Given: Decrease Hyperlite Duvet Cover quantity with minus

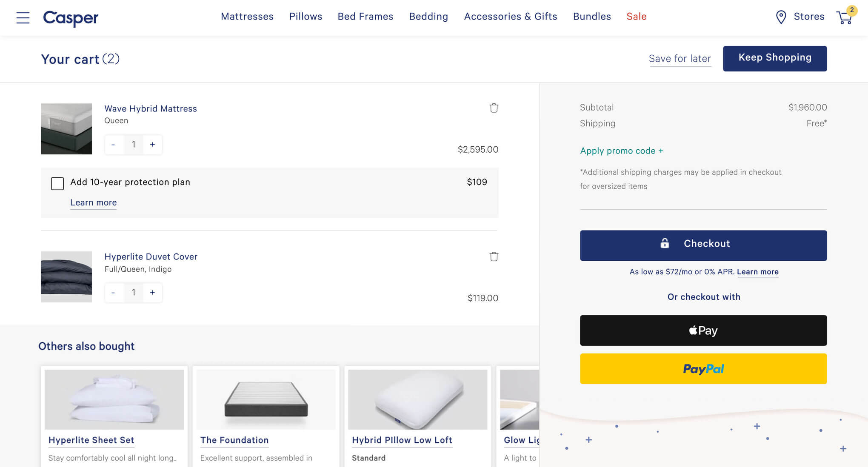Looking at the screenshot, I should (x=113, y=293).
